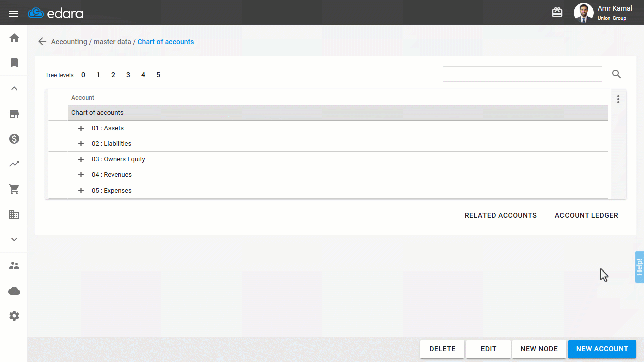Click the Accounting breadcrumb link
Viewport: 644px width, 362px height.
[69, 42]
